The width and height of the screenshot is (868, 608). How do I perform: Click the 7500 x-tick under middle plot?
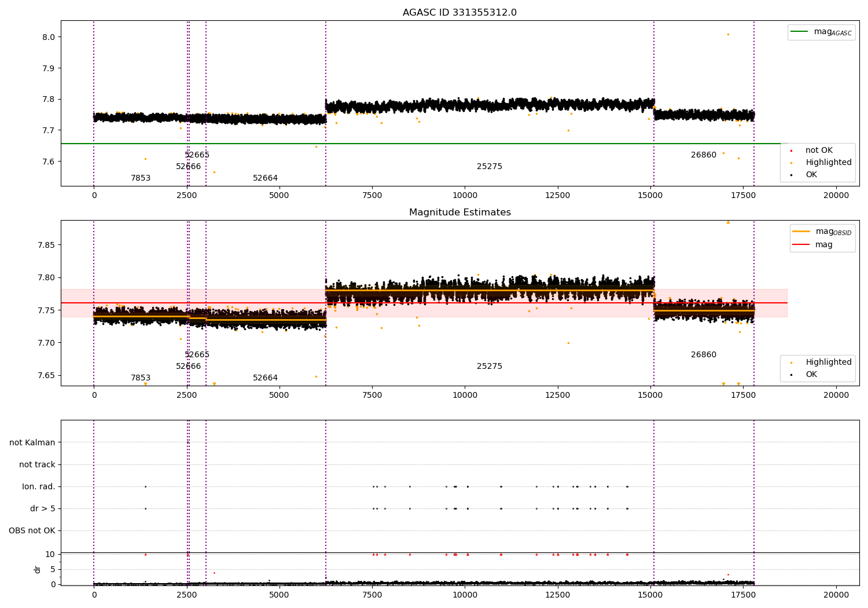coord(372,395)
